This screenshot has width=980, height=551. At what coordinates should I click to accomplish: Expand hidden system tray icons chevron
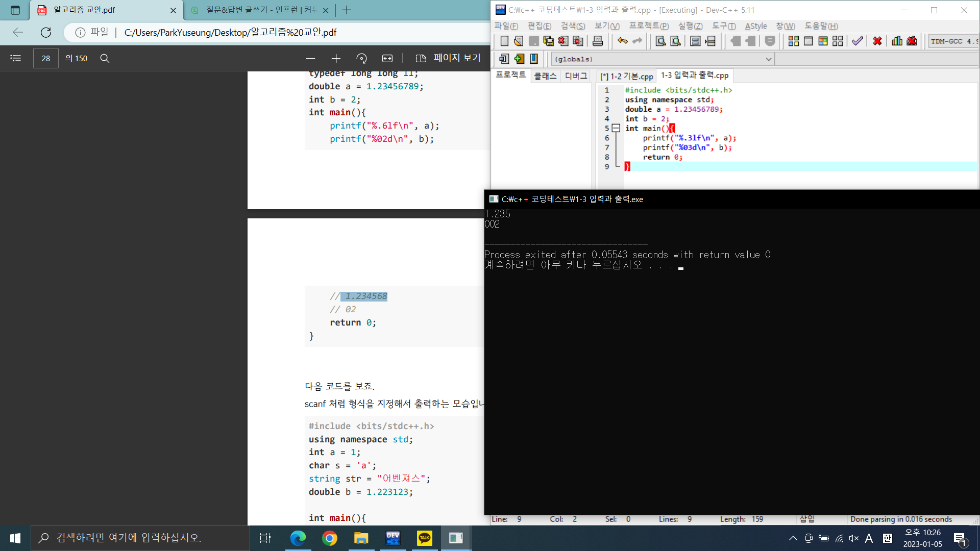793,538
